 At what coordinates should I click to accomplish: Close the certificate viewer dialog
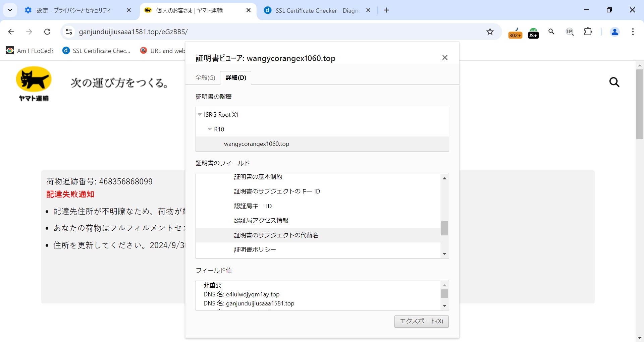445,58
